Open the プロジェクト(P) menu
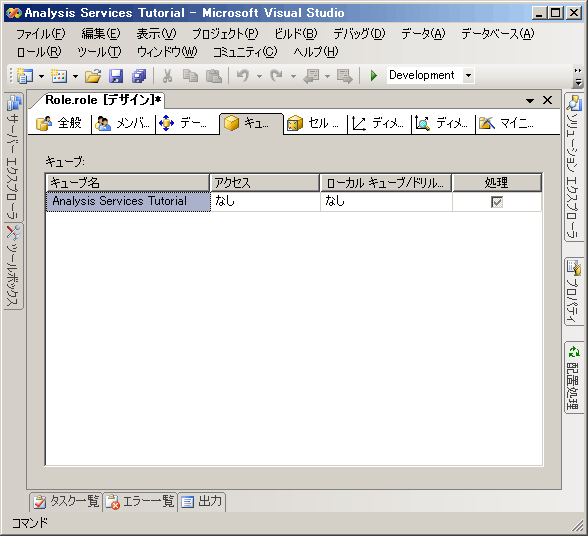The height and width of the screenshot is (536, 588). 225,34
